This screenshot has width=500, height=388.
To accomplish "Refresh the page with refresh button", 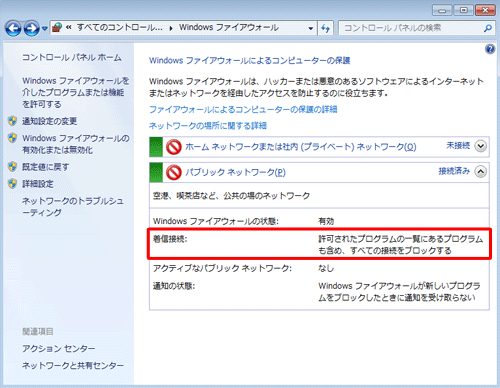I will [325, 28].
